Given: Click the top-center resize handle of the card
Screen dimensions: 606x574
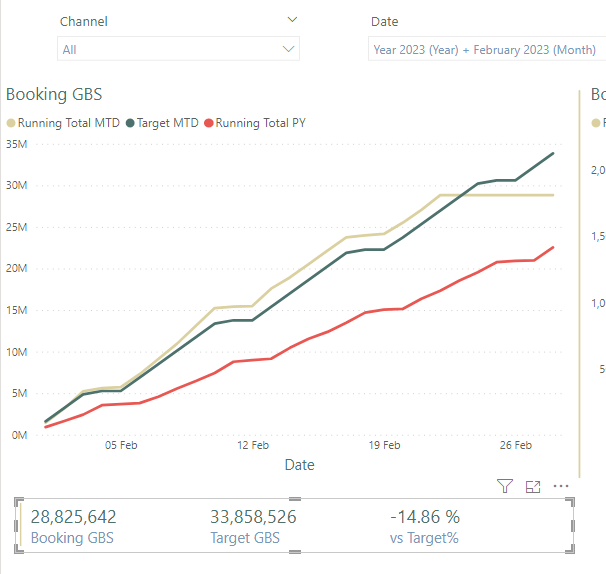Looking at the screenshot, I should (295, 499).
